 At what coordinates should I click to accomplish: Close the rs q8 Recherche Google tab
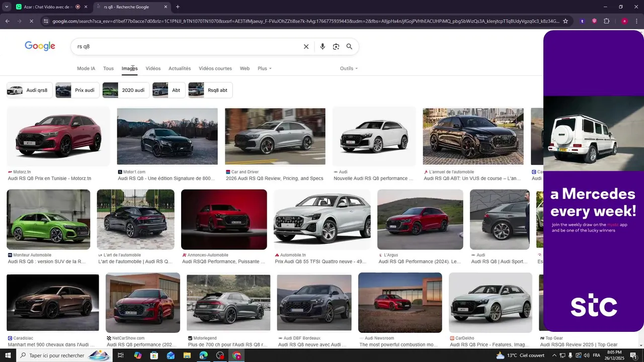(x=166, y=7)
